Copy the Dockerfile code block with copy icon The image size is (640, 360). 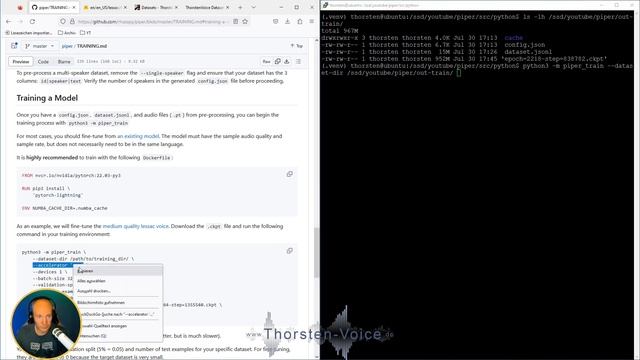coord(289,174)
